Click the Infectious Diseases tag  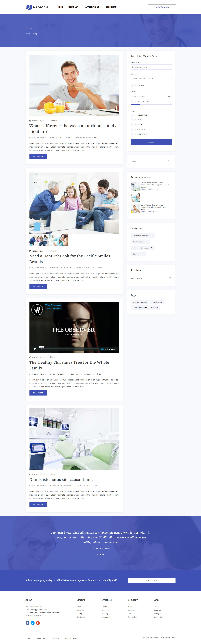point(140,307)
